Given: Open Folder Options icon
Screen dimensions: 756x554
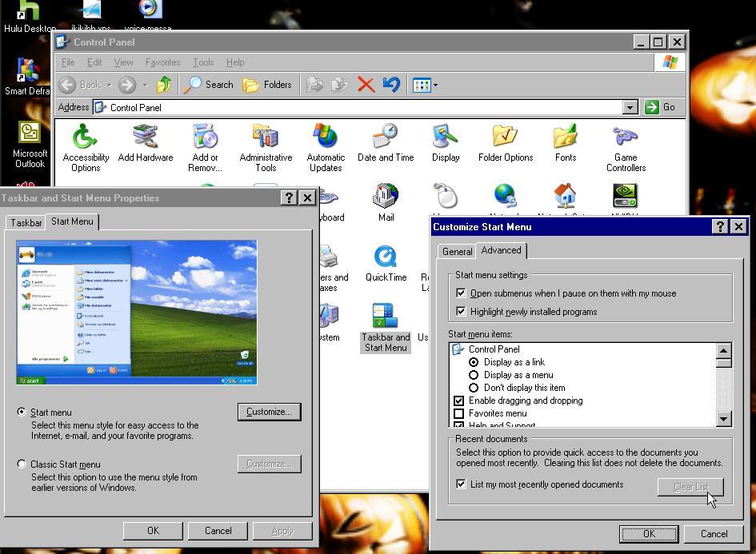Looking at the screenshot, I should click(x=506, y=143).
